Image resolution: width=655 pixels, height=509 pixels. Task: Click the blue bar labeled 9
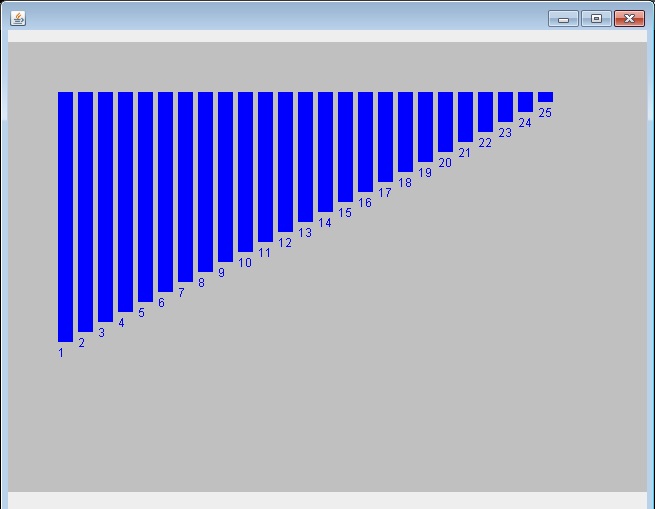click(225, 176)
